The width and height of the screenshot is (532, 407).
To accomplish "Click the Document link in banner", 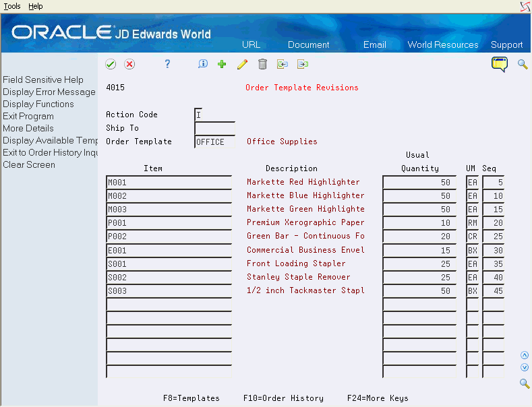I will coord(308,44).
